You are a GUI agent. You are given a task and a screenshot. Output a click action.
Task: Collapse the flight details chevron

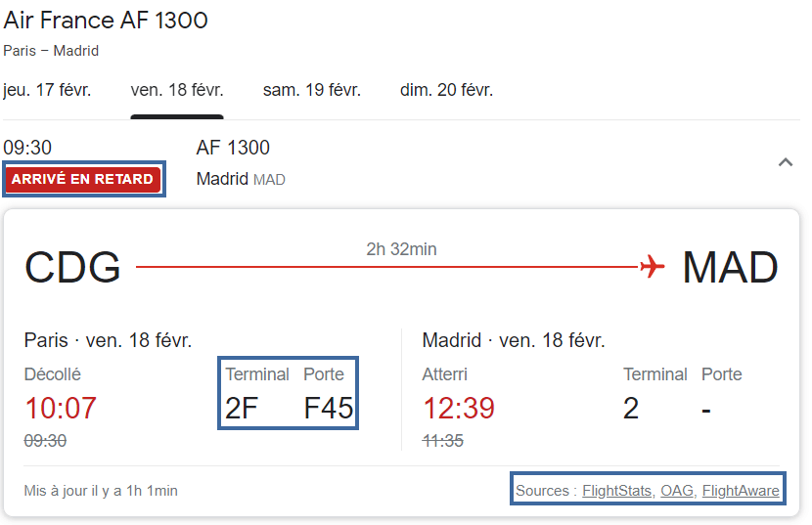coord(785,162)
